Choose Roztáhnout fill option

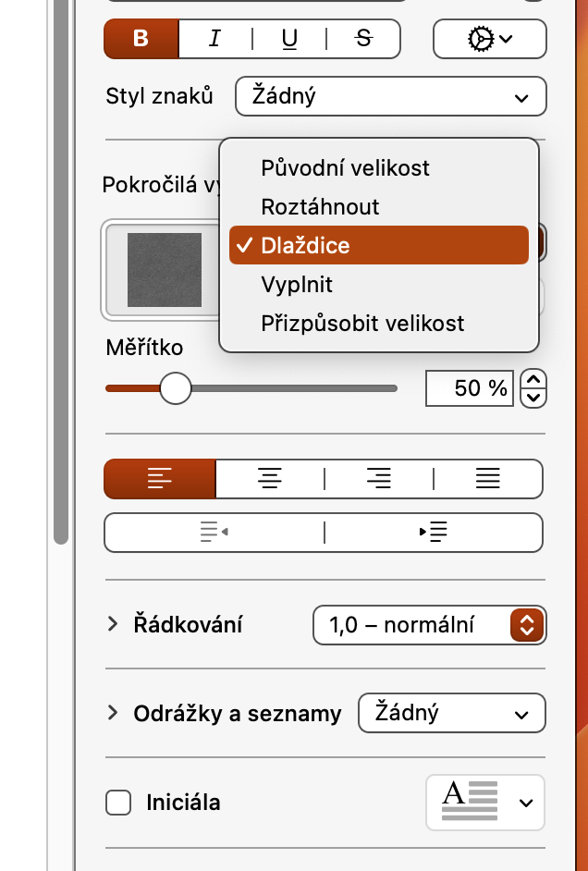pyautogui.click(x=320, y=207)
